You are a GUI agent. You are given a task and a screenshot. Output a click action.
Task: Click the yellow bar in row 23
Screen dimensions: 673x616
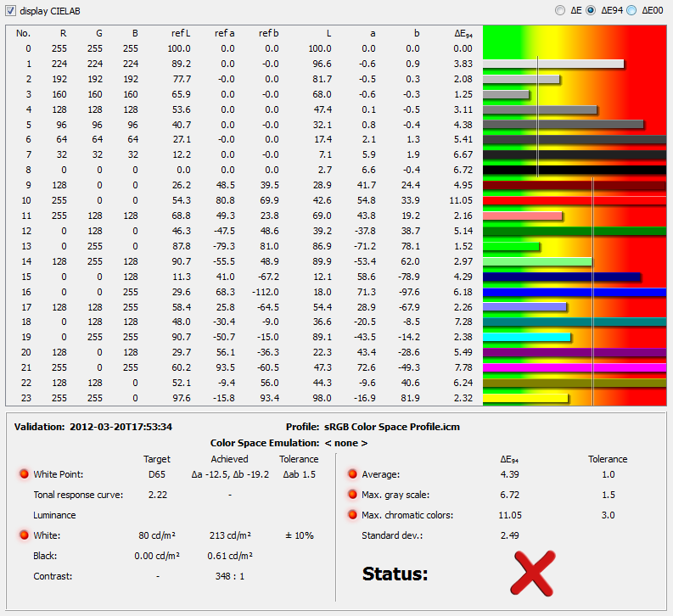pos(525,398)
